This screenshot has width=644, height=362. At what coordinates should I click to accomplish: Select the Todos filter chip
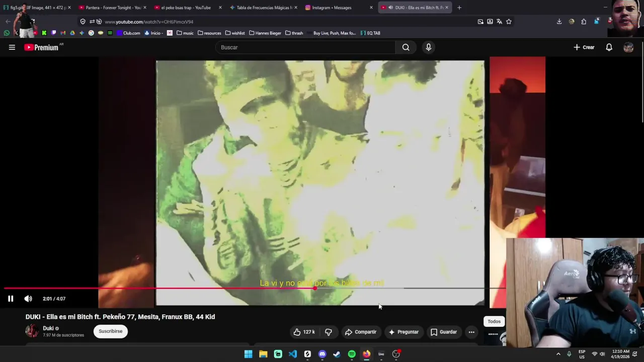click(494, 321)
